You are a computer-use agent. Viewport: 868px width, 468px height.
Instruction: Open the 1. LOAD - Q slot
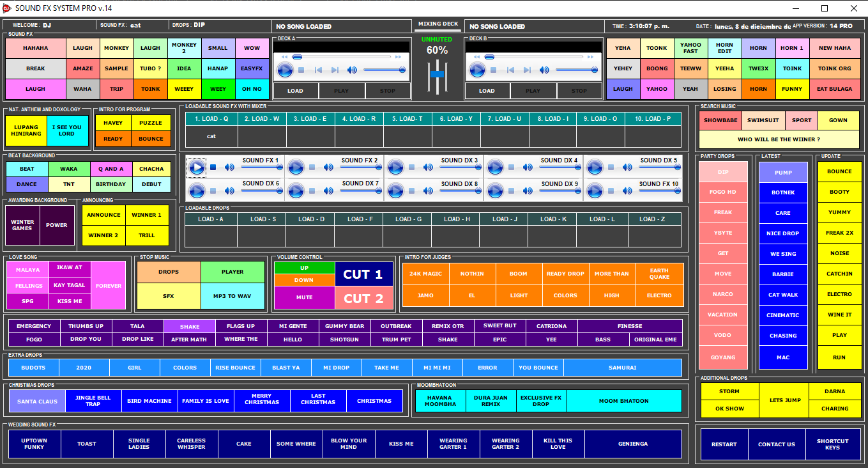pos(211,118)
